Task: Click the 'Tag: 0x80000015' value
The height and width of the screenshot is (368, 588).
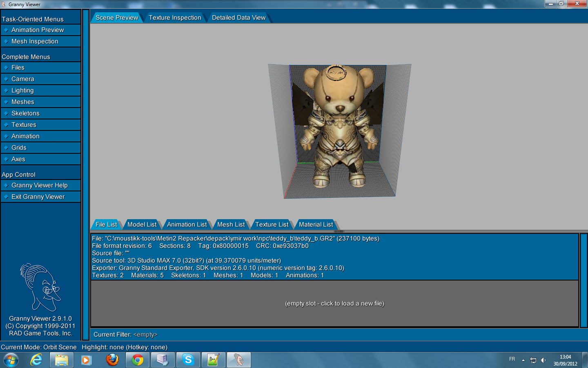Action: pyautogui.click(x=223, y=246)
